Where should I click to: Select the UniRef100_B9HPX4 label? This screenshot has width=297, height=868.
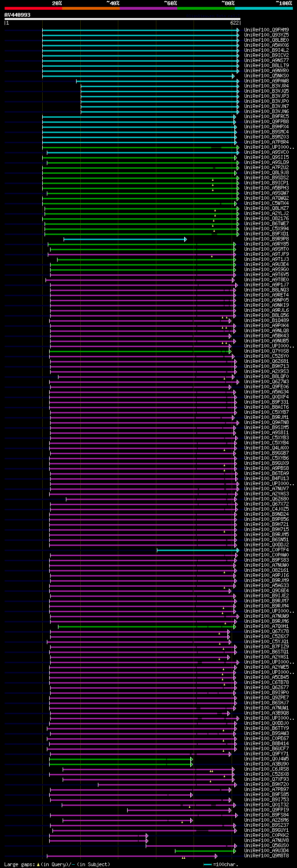[x=266, y=127]
